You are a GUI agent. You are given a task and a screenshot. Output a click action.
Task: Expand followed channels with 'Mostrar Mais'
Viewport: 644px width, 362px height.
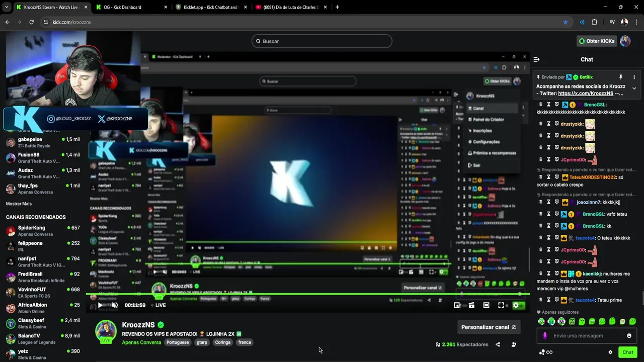click(19, 204)
